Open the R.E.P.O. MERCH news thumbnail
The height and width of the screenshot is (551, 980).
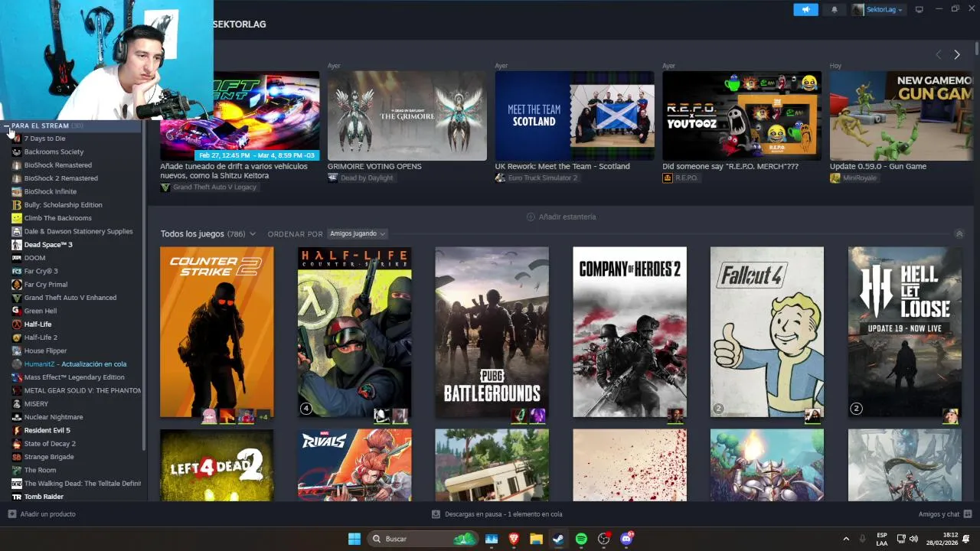tap(742, 116)
